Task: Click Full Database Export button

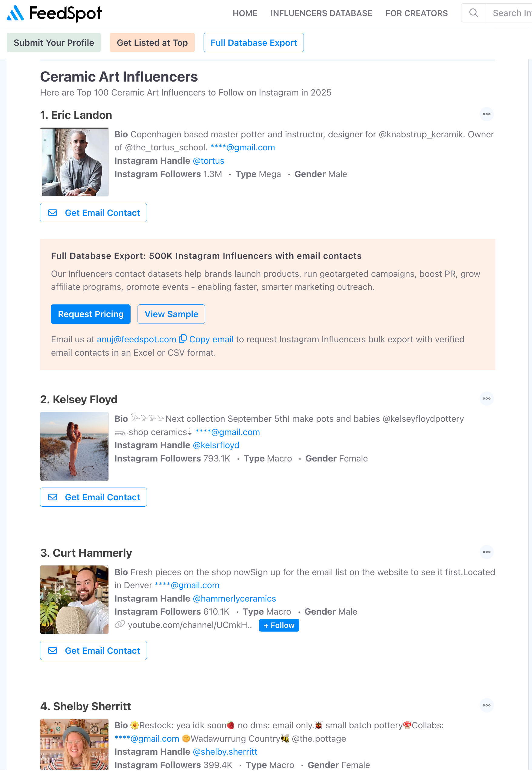Action: [x=253, y=43]
